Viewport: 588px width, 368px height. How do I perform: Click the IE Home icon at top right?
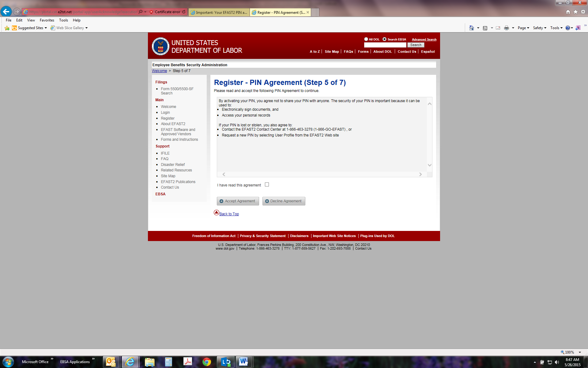[x=568, y=12]
